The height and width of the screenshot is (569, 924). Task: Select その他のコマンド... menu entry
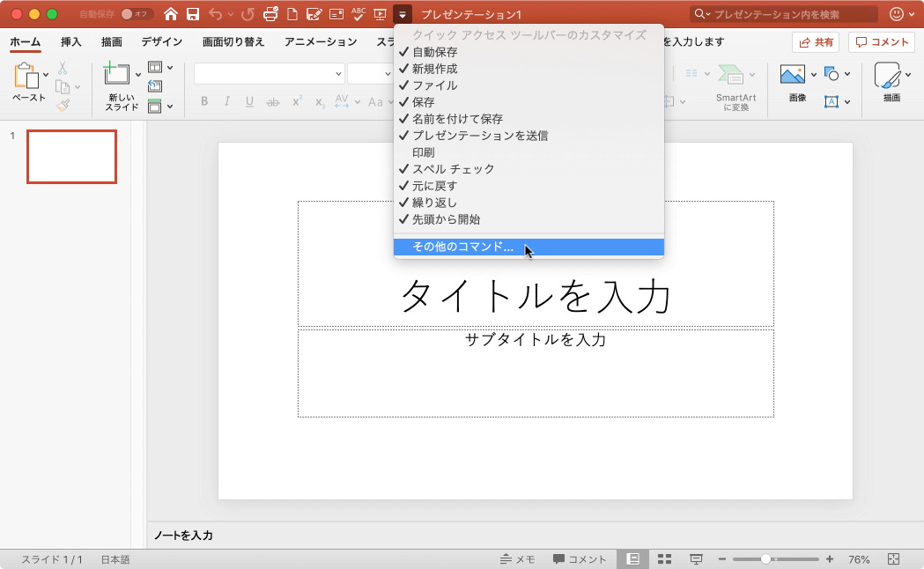coord(462,248)
